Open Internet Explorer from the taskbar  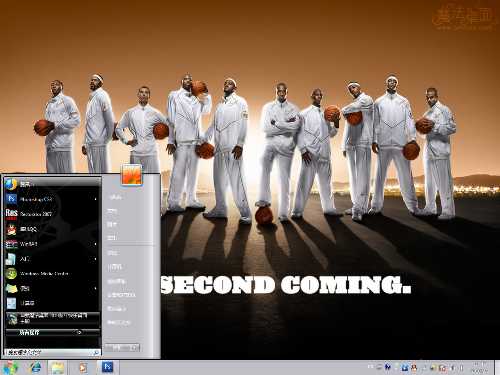[x=35, y=367]
